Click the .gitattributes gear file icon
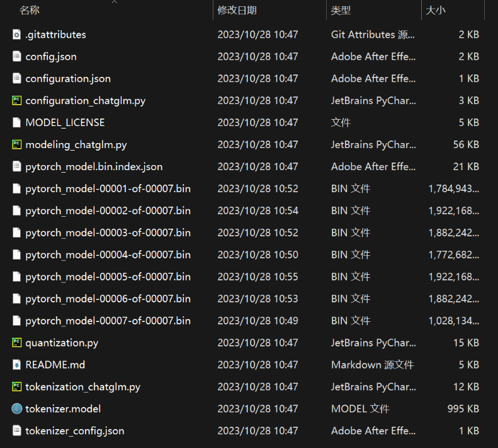 [x=16, y=34]
